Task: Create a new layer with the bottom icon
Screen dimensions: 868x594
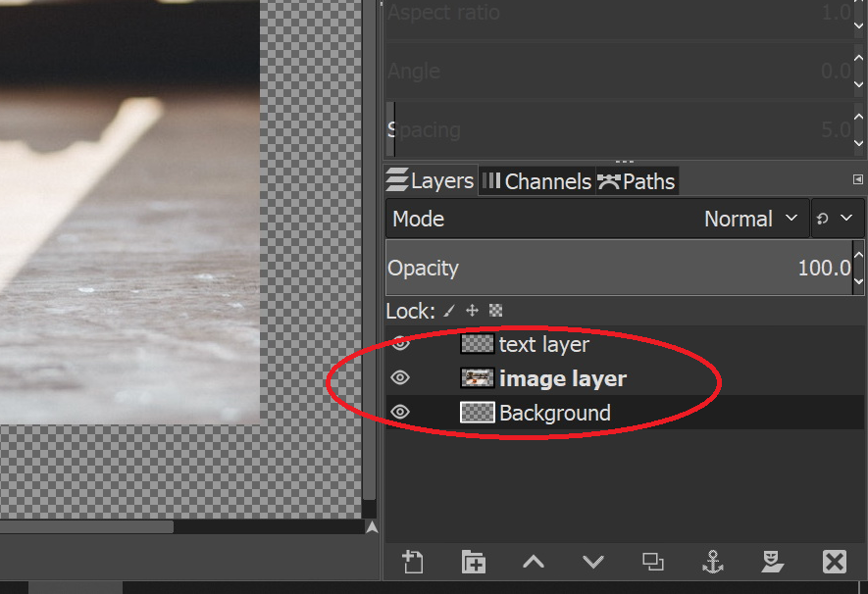Action: click(413, 562)
